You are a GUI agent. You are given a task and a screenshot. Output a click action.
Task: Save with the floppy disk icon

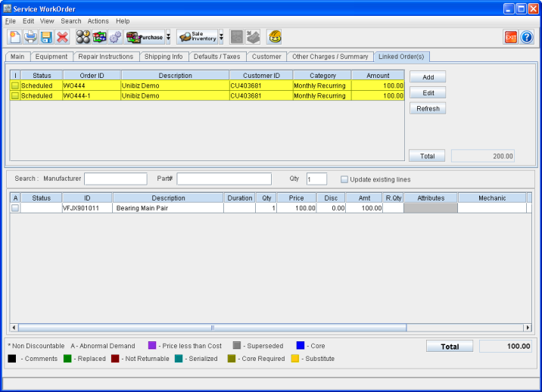tap(46, 36)
